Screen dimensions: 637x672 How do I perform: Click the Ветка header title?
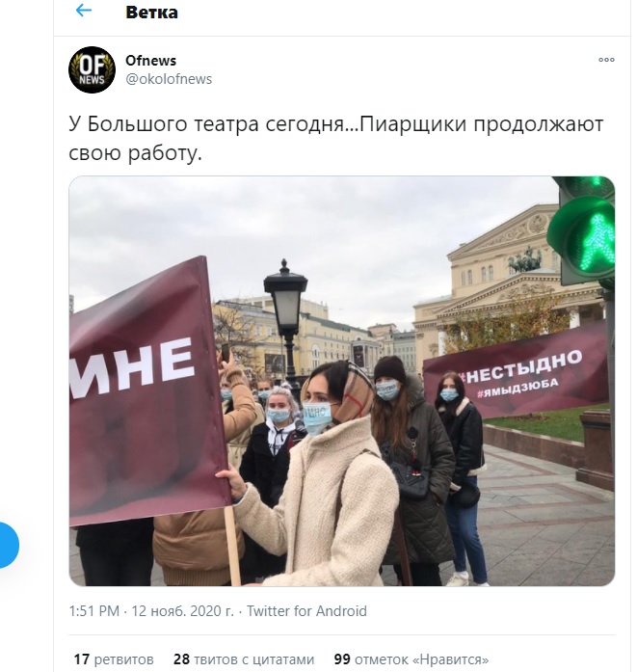coord(151,13)
